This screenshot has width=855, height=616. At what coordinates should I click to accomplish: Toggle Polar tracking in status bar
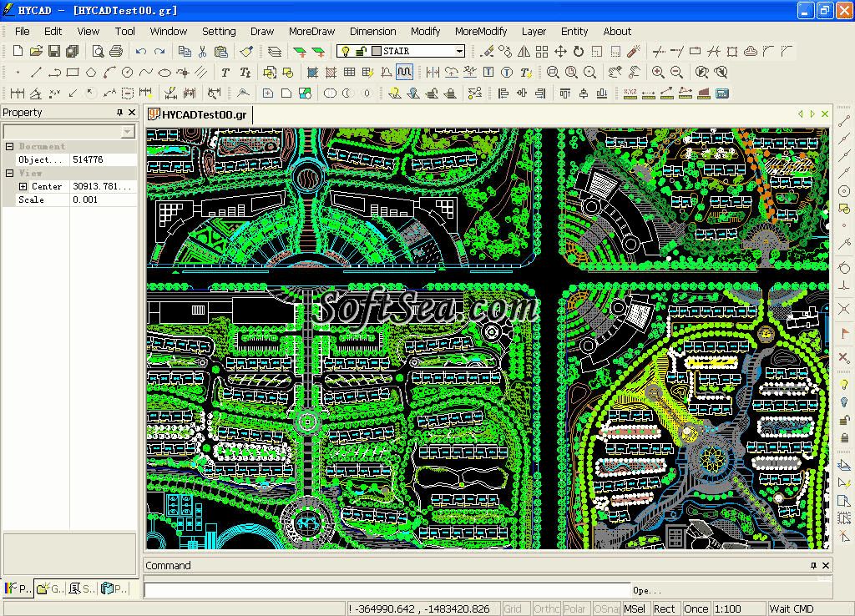575,608
